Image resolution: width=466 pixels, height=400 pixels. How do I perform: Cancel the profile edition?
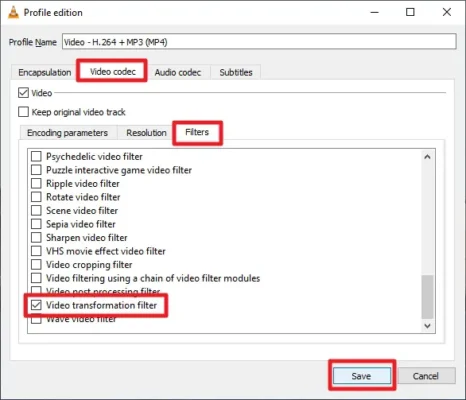pyautogui.click(x=426, y=376)
